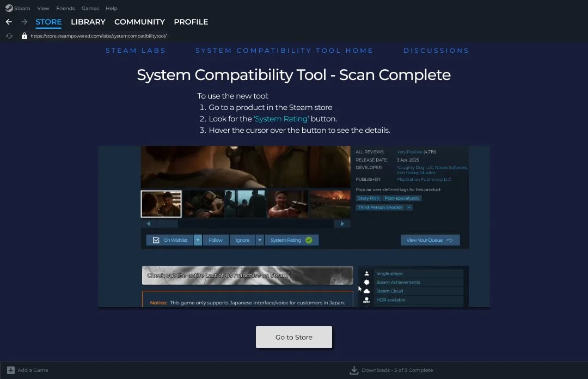Open the Friends menu
This screenshot has width=588, height=379.
pyautogui.click(x=66, y=8)
